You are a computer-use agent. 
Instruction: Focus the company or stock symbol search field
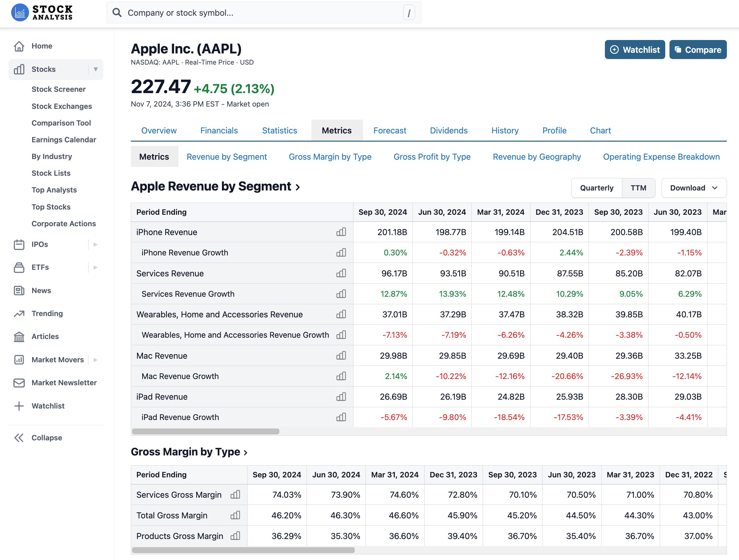pos(264,13)
